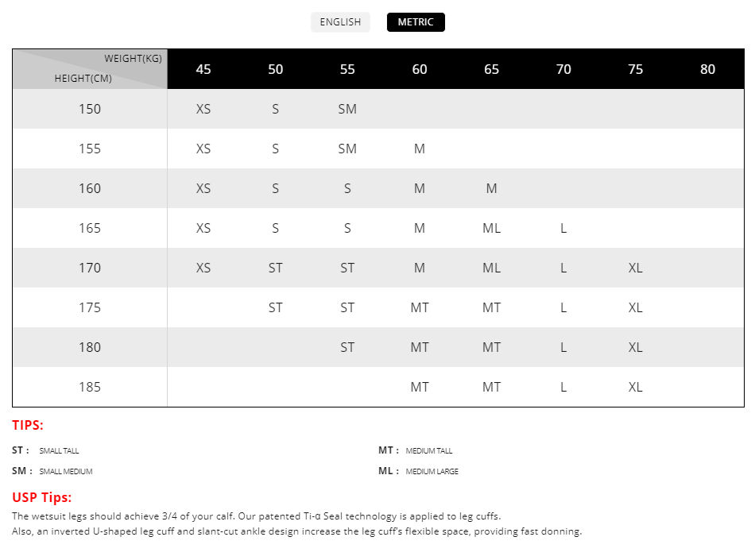Click the L size in the 165 row

coord(563,228)
